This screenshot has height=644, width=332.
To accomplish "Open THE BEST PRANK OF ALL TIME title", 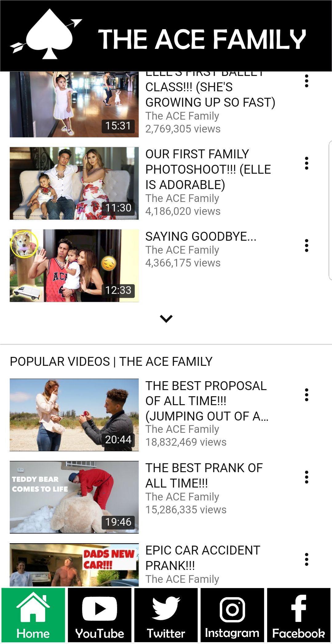I will pos(204,476).
